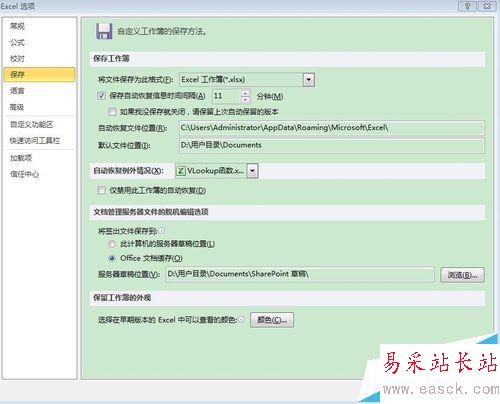Click the Excel file icon beside VLookup
Screen dimensions: 500x404
click(x=181, y=171)
